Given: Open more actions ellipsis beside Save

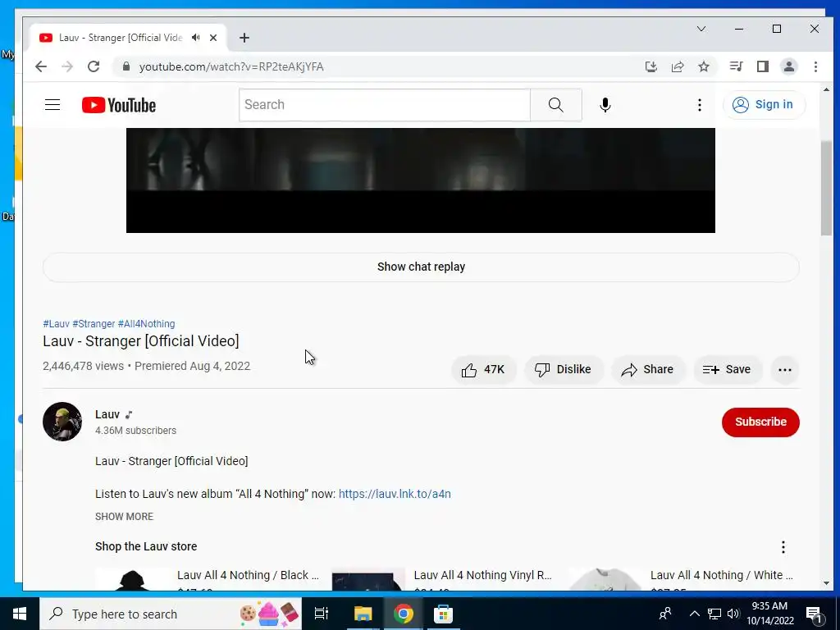Looking at the screenshot, I should click(785, 370).
